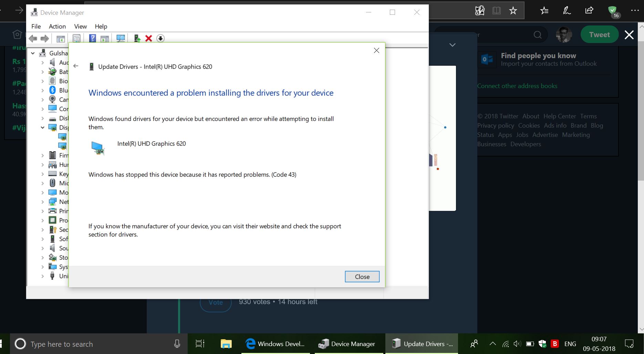Click the Forward arrow in Device Manager toolbar

pos(44,39)
